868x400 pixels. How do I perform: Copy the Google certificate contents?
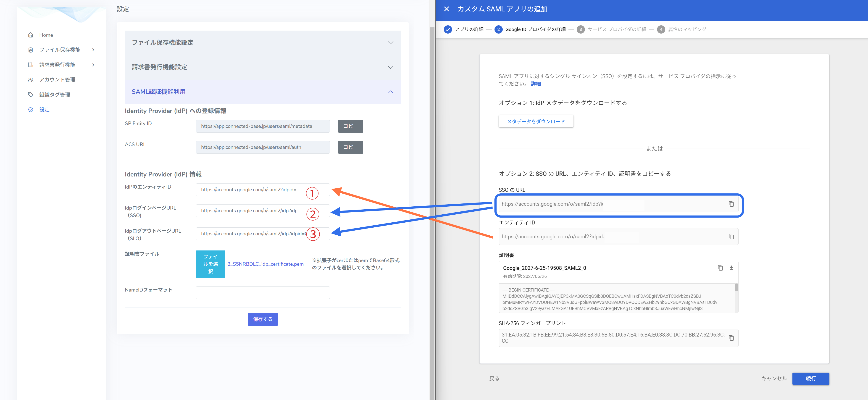coord(720,268)
